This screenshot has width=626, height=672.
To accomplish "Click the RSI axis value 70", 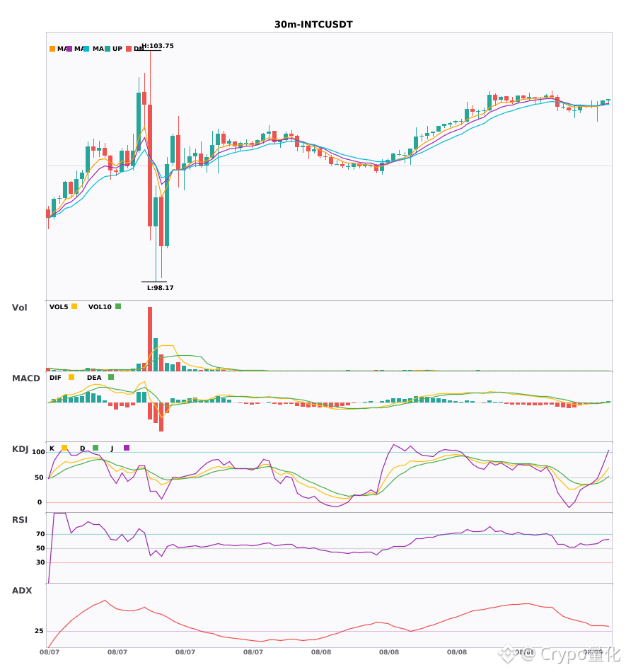I will [x=40, y=534].
